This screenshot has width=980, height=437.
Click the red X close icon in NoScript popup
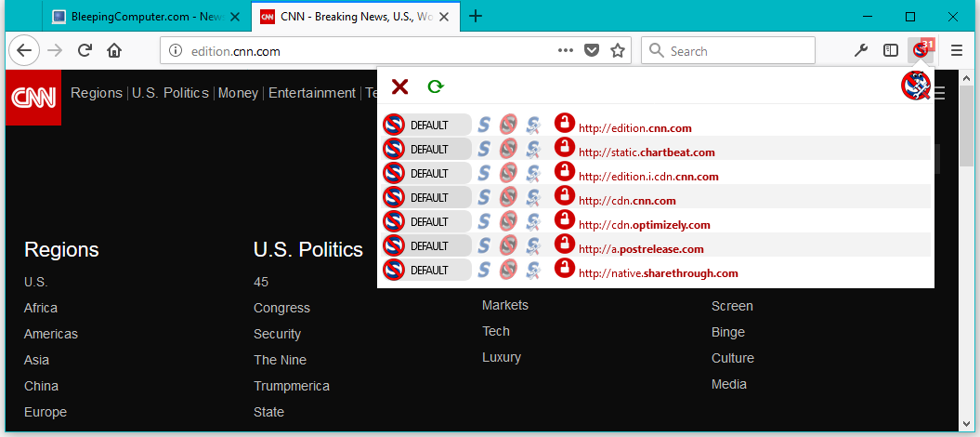pyautogui.click(x=399, y=86)
